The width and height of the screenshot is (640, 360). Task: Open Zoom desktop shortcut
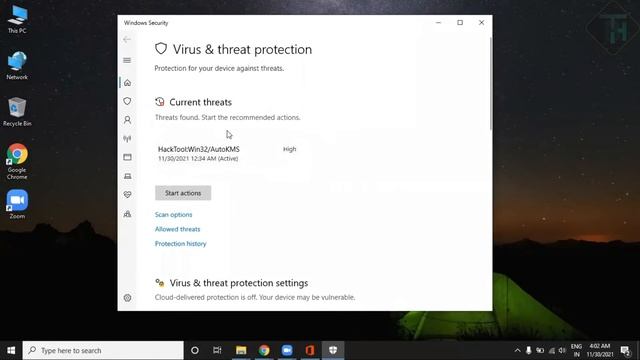17,204
